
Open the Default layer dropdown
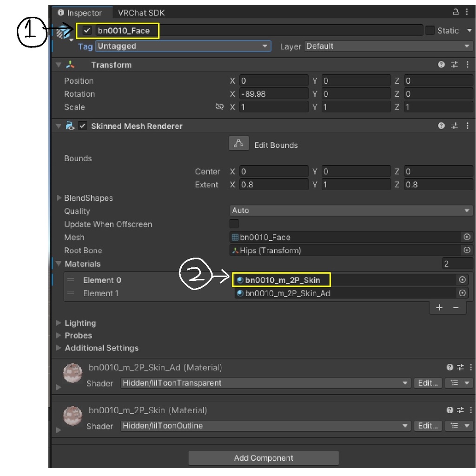pyautogui.click(x=388, y=46)
